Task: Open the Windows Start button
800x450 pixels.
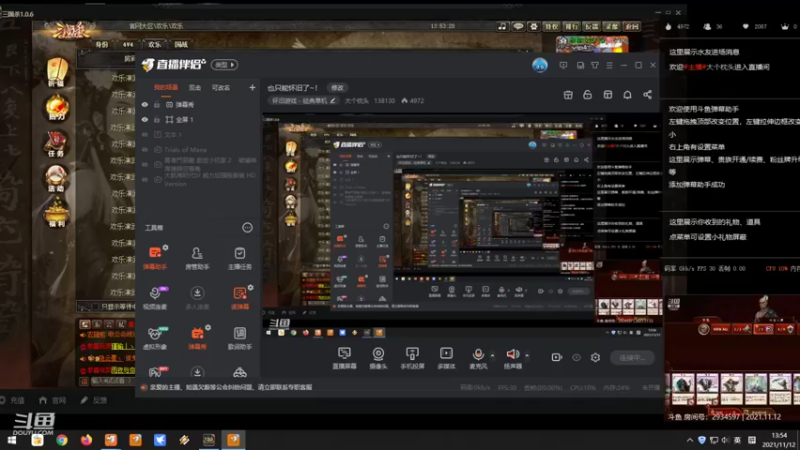Action: coord(12,440)
